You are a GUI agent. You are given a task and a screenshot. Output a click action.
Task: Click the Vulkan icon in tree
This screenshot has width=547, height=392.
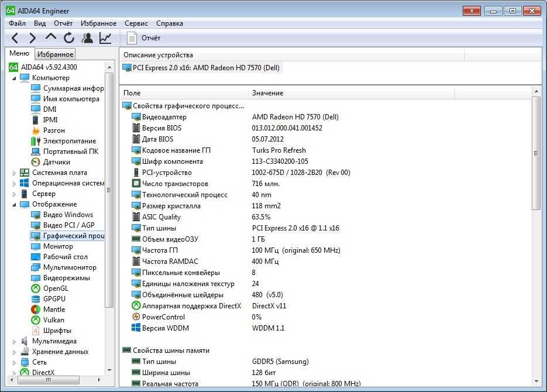36,320
